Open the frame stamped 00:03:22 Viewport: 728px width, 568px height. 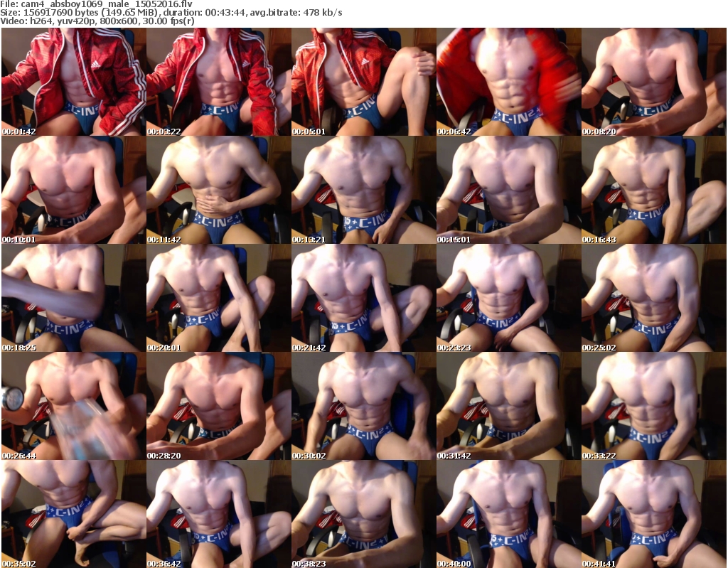(219, 82)
